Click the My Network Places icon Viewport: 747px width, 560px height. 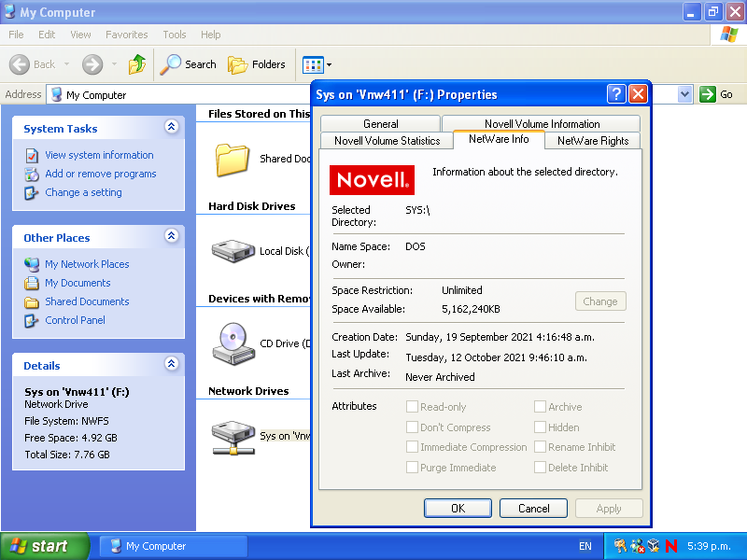32,264
